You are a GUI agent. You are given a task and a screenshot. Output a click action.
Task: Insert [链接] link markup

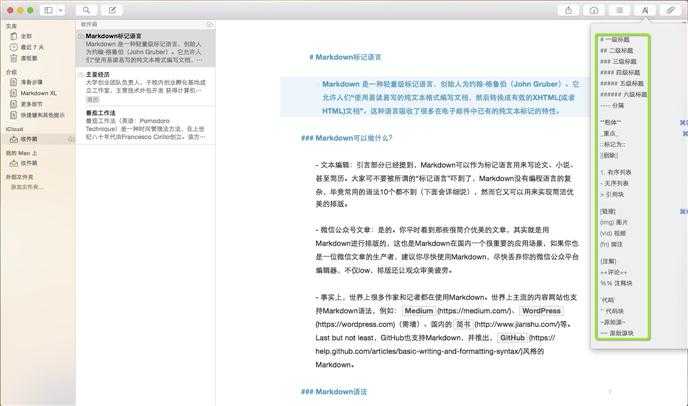tap(608, 212)
